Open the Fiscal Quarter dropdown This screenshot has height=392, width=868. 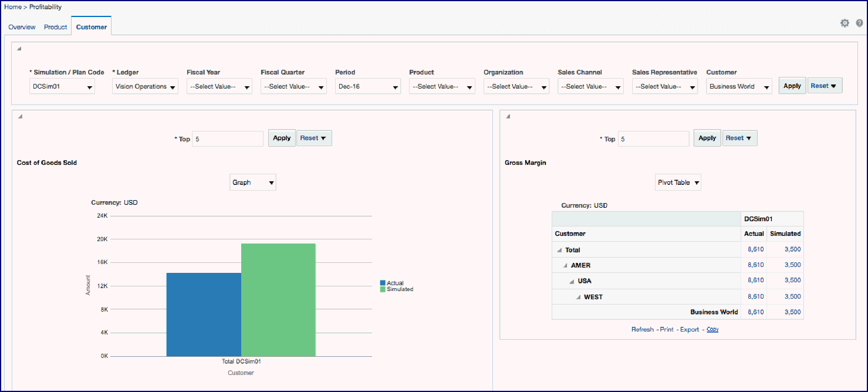pos(293,86)
